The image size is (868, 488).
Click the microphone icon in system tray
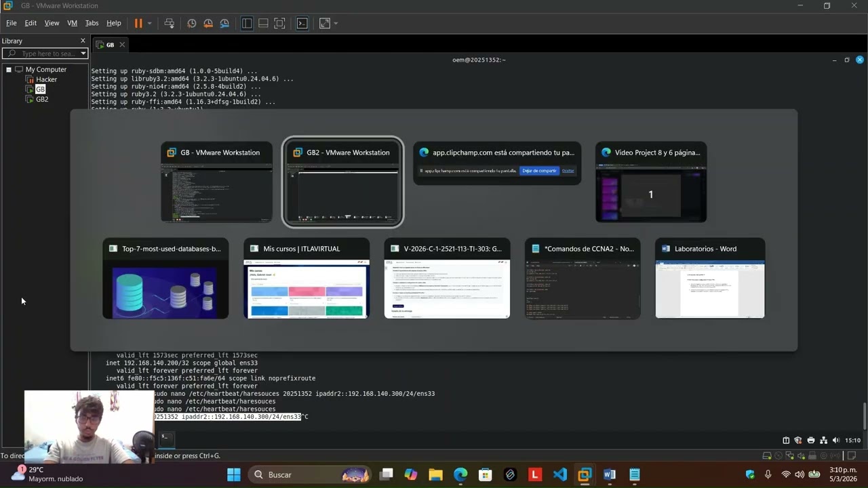(x=768, y=474)
